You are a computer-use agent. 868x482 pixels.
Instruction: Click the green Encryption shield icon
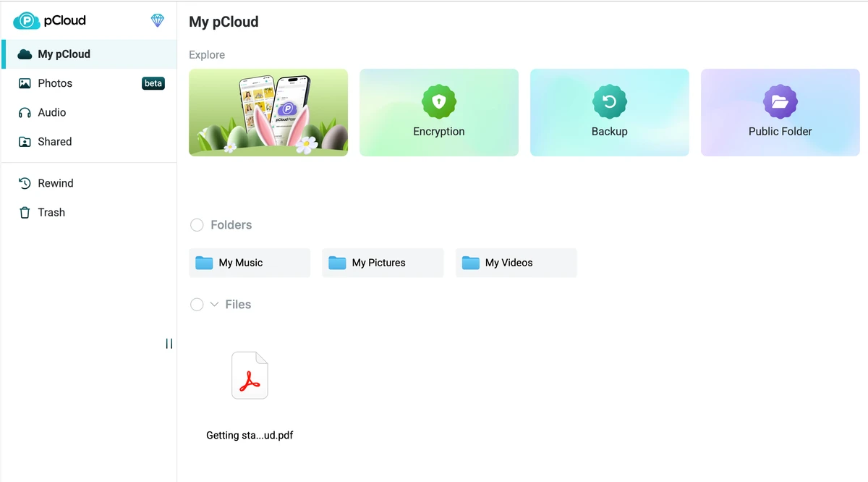point(439,102)
